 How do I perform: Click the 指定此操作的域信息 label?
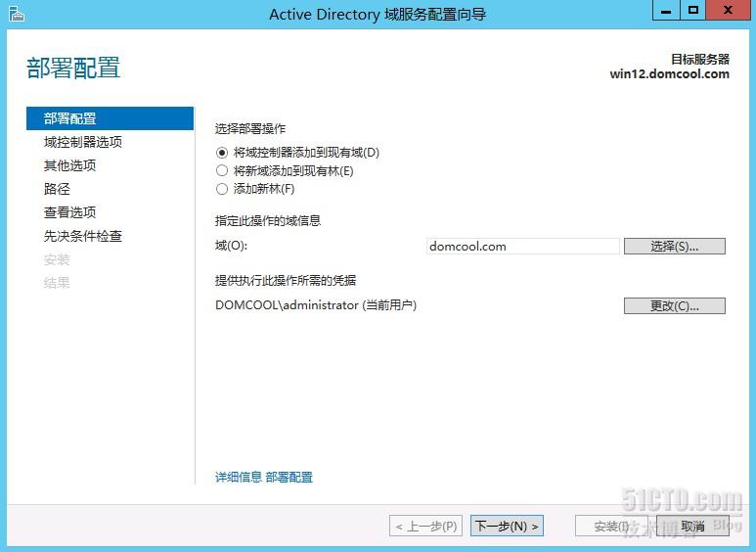pos(268,221)
